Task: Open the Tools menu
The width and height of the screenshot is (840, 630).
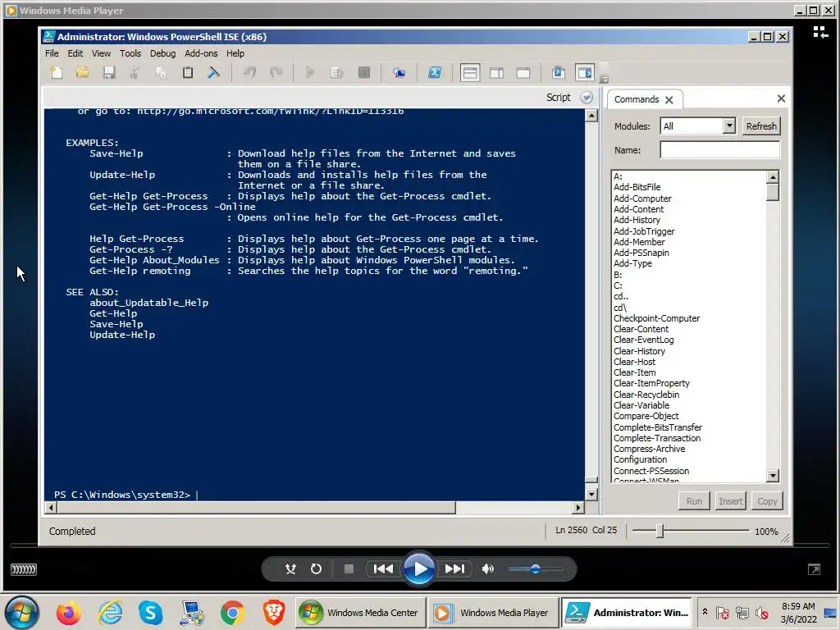Action: 130,53
